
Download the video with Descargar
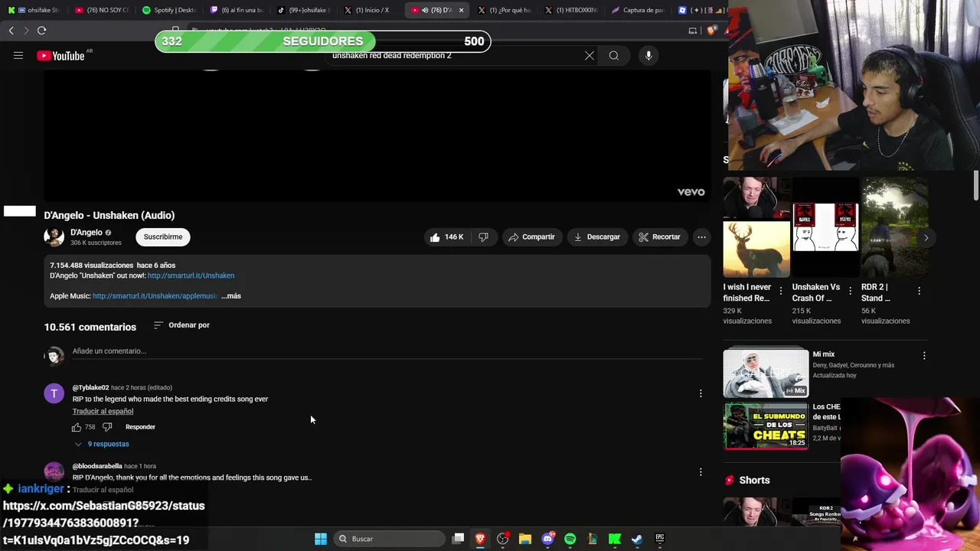coord(596,237)
